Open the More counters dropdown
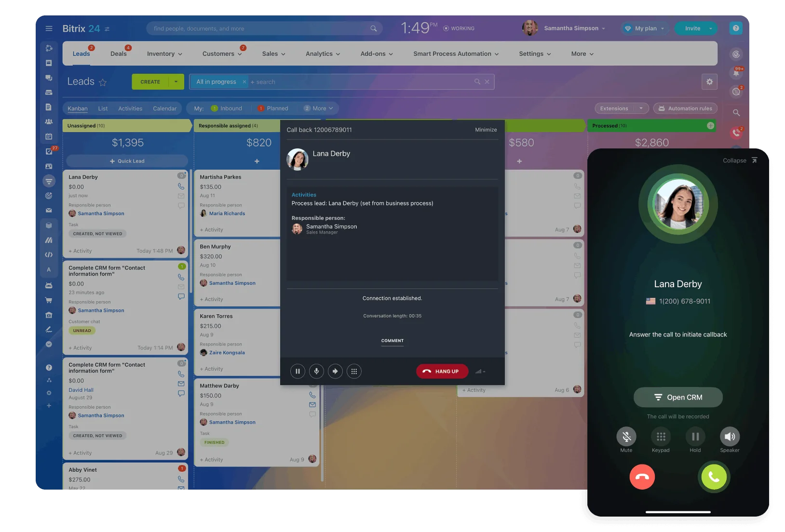The height and width of the screenshot is (532, 785). (x=319, y=108)
